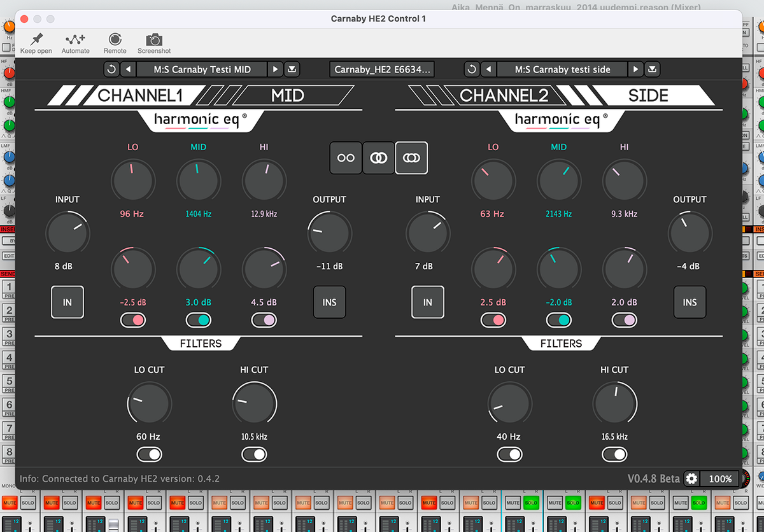The image size is (764, 532).
Task: Select the triple-ring link mode icon
Action: (411, 158)
